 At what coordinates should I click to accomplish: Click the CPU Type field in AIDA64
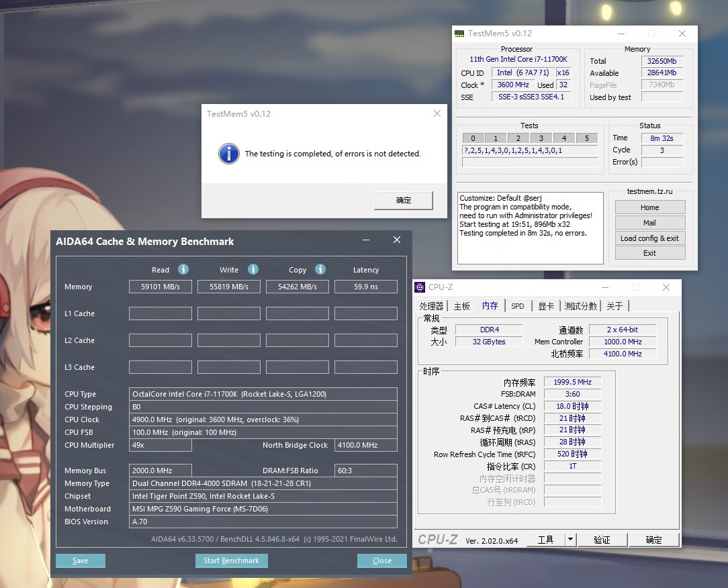[x=263, y=394]
